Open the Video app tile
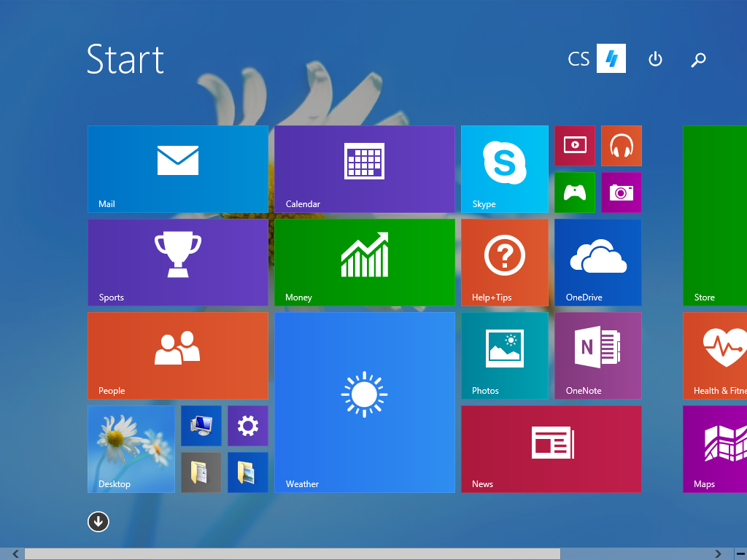Image resolution: width=747 pixels, height=560 pixels. click(x=574, y=146)
